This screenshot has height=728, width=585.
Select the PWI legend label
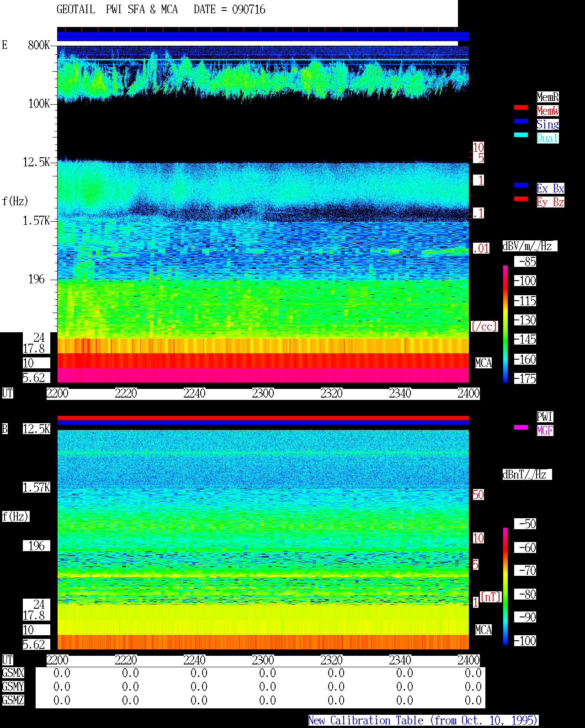coord(545,417)
